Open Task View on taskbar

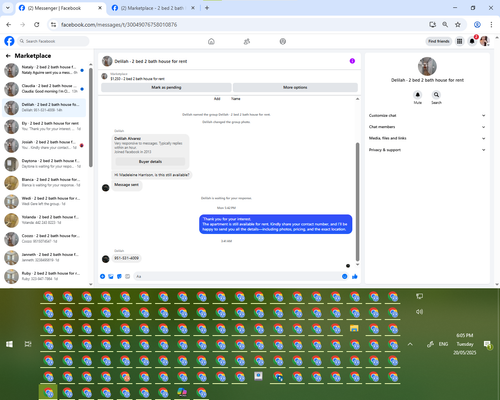[28, 344]
